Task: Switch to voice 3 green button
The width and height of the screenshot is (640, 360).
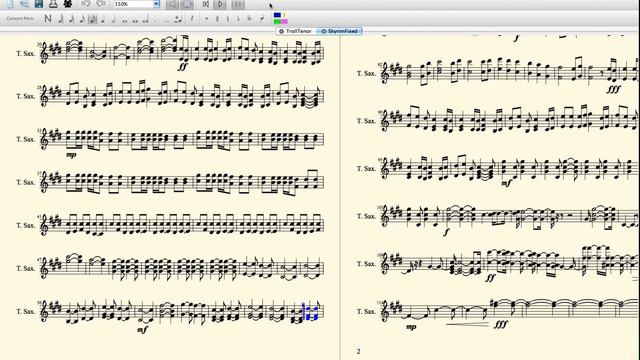Action: pyautogui.click(x=278, y=21)
